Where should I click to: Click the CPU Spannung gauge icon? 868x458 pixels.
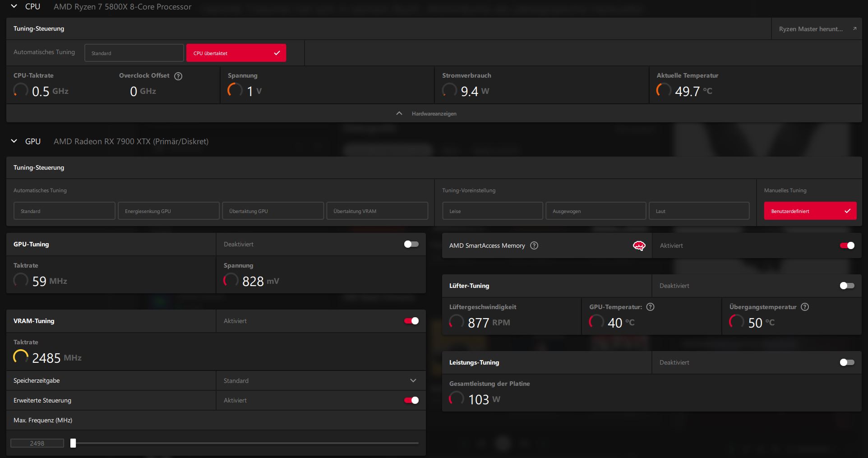(x=235, y=90)
